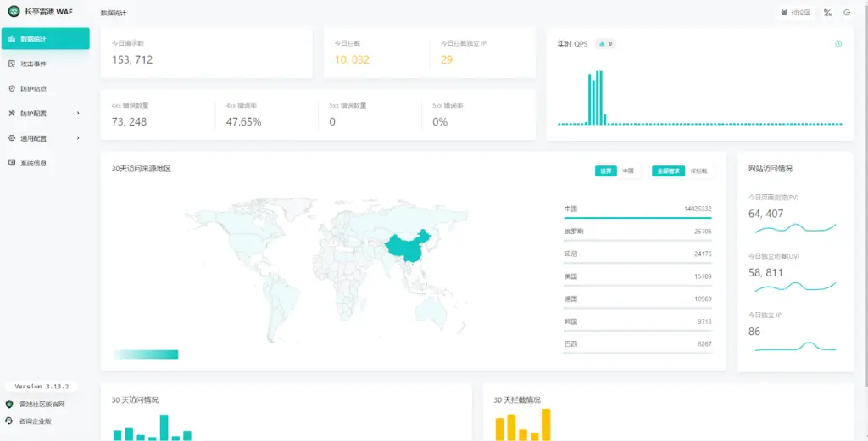This screenshot has width=868, height=441.
Task: Select the 全部请求 filter
Action: 668,170
